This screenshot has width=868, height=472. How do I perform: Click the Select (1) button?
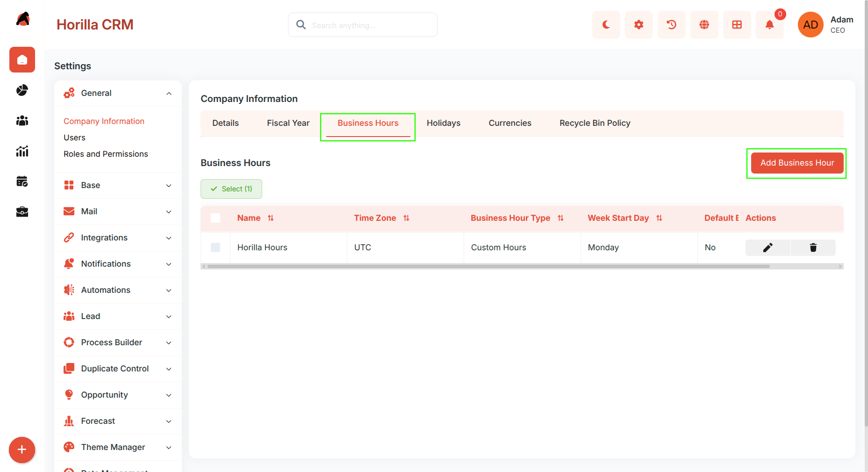(231, 189)
